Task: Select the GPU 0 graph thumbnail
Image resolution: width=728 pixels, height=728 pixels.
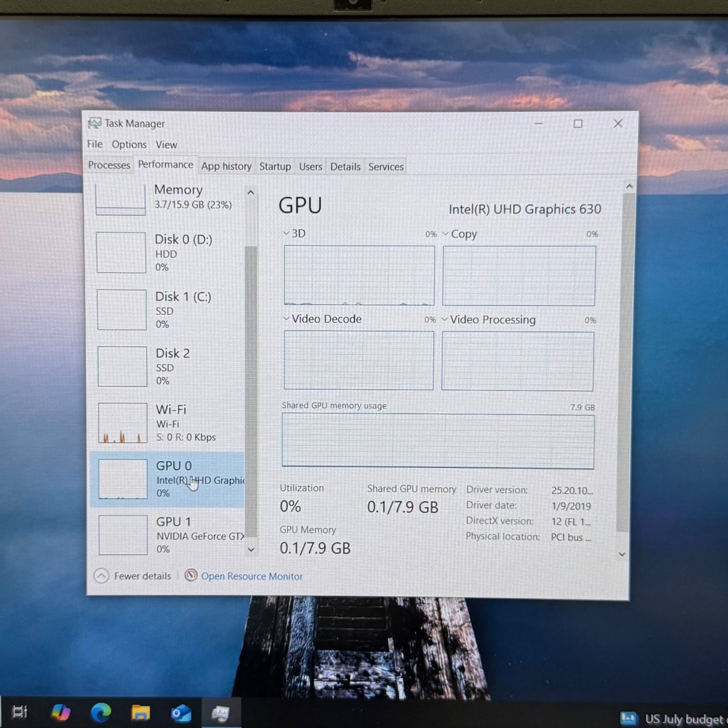Action: (x=123, y=479)
